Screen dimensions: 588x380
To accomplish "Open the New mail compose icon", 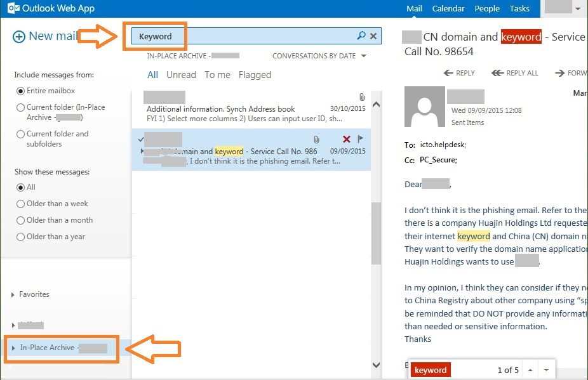I will (18, 36).
